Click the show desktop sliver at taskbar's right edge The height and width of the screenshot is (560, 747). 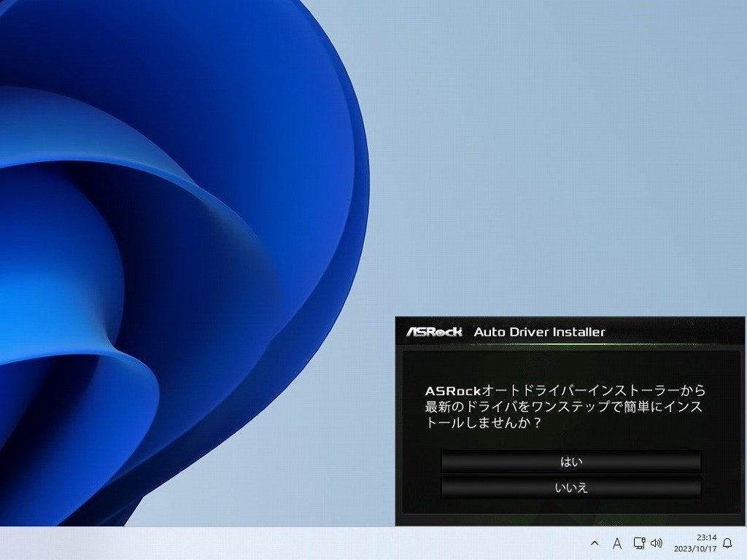(x=744, y=543)
